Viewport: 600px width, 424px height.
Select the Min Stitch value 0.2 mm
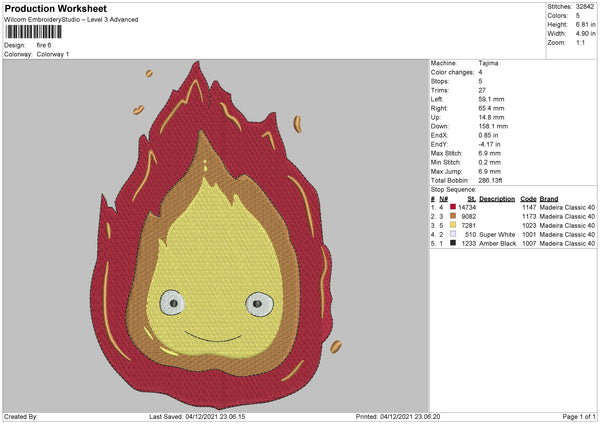click(x=489, y=163)
